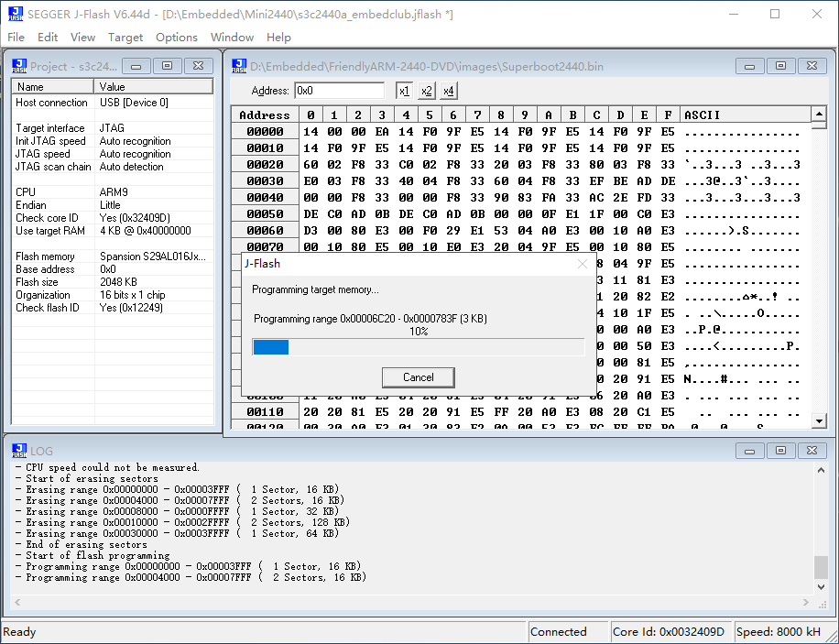Close the main J-Flash window
Image resolution: width=839 pixels, height=644 pixels.
(x=816, y=14)
